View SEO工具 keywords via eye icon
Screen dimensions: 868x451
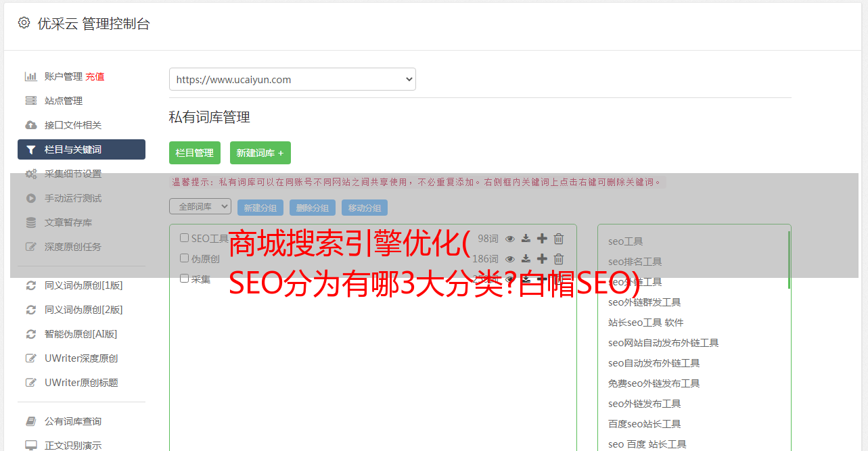(510, 238)
